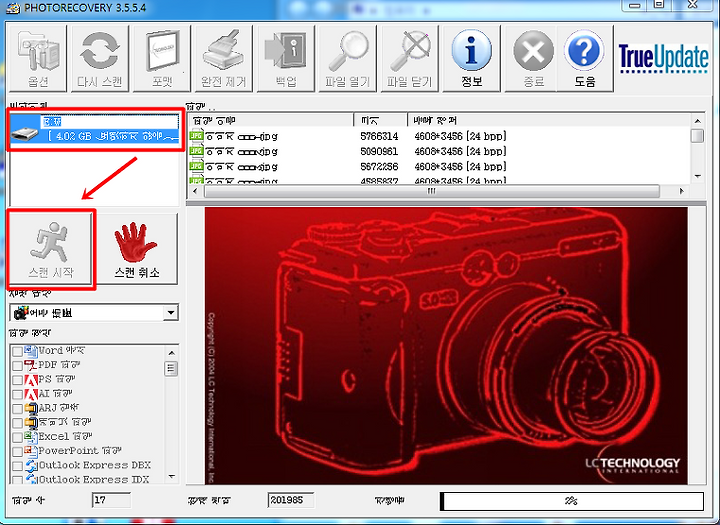720x525 pixels.
Task: Sort by the image info column header
Action: pos(549,120)
